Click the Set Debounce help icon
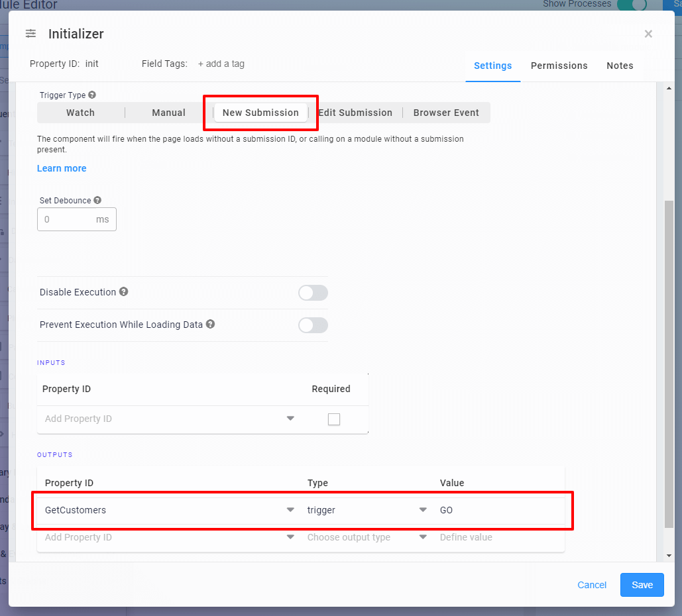The width and height of the screenshot is (682, 616). point(97,201)
